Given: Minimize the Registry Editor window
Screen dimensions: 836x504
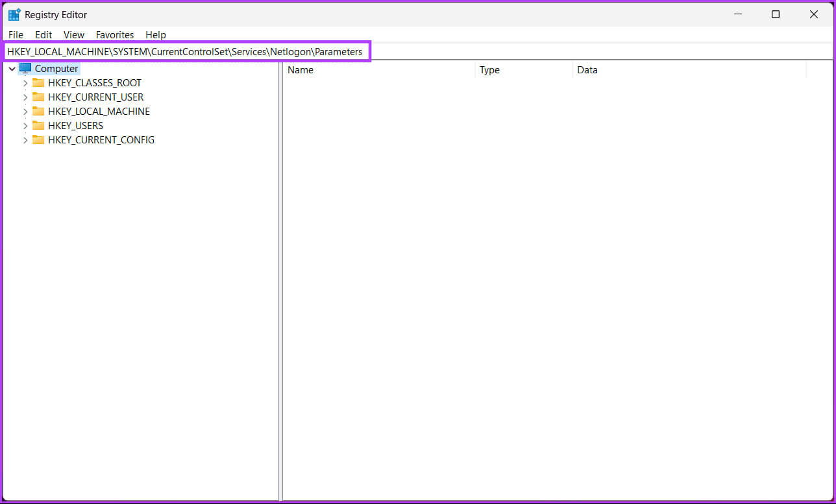Looking at the screenshot, I should coord(737,14).
